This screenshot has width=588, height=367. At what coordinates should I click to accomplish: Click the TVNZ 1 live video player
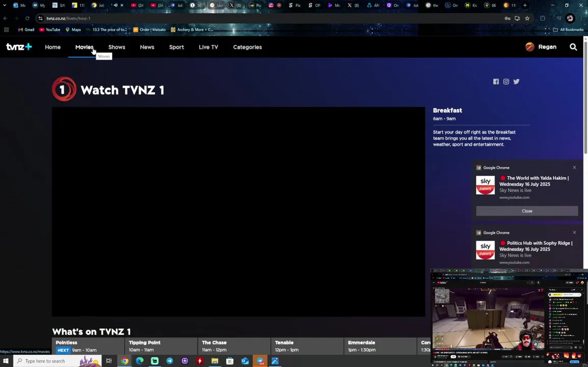click(x=238, y=212)
